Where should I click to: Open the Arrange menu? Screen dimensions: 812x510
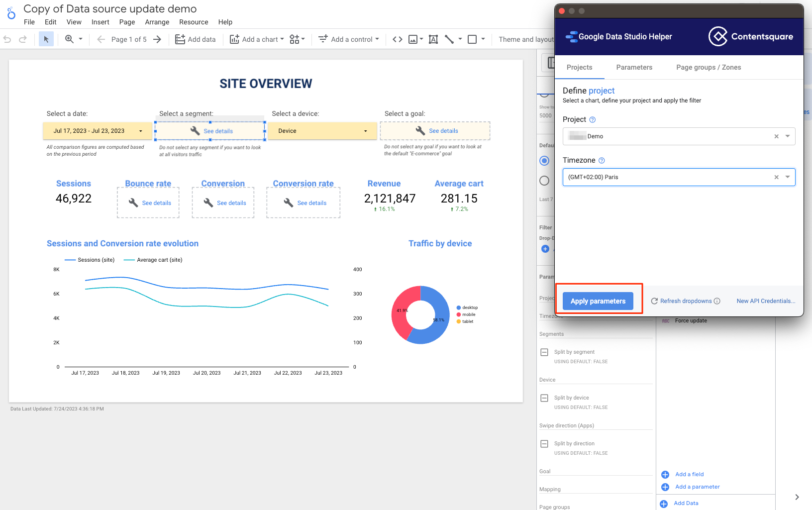(157, 22)
